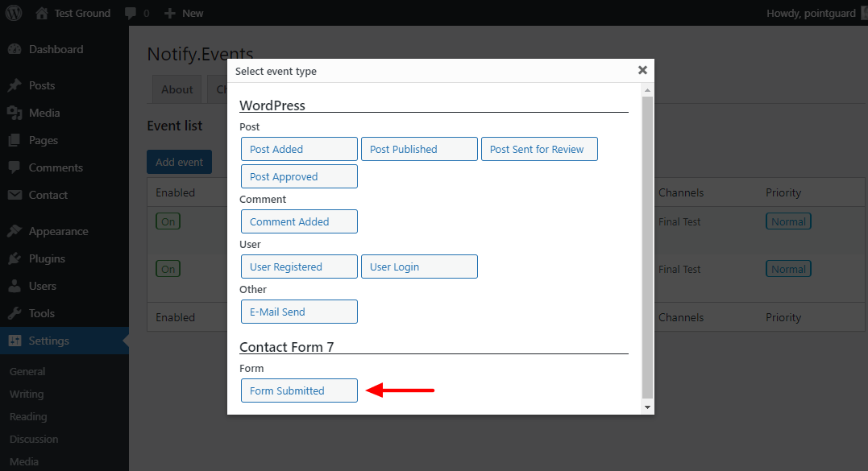868x471 pixels.
Task: Click the Channels header in table top
Action: pos(681,192)
